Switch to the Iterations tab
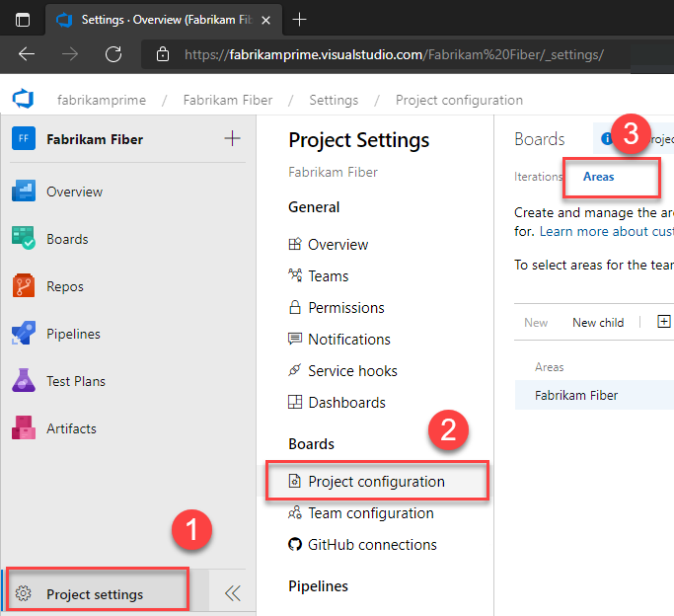The image size is (674, 616). click(539, 177)
